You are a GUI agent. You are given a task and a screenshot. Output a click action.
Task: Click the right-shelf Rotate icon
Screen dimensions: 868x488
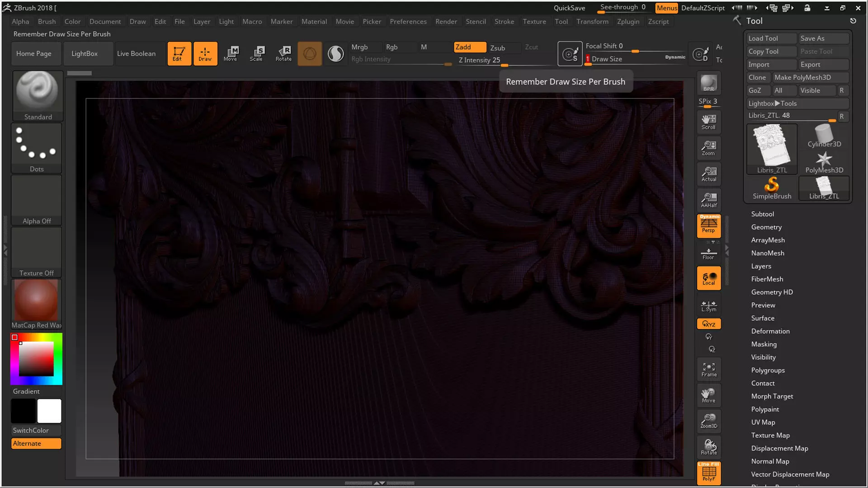[x=708, y=447]
